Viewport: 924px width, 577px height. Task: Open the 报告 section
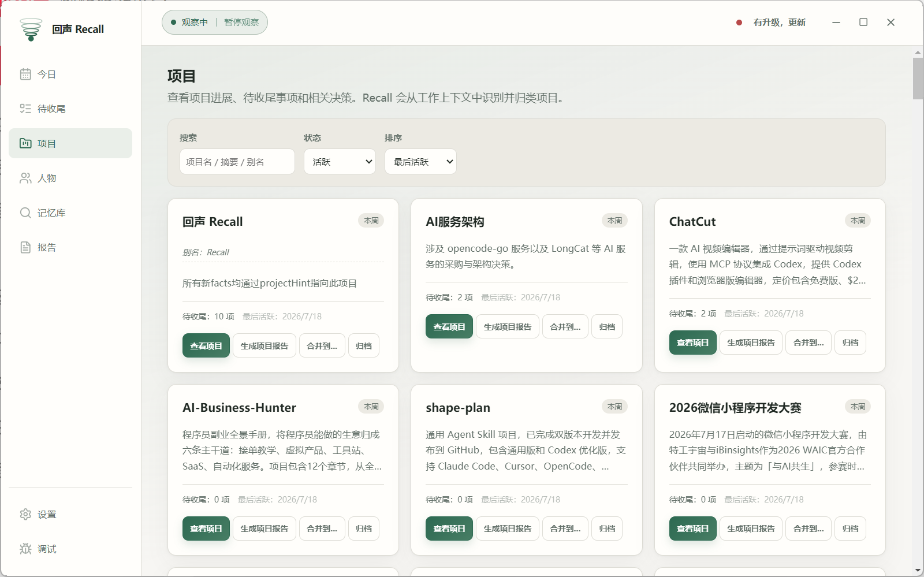coord(70,247)
